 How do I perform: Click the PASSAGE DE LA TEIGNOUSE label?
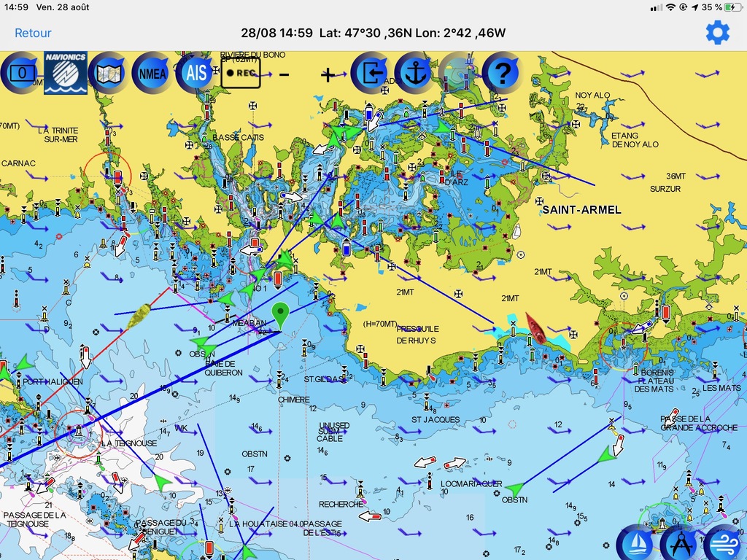34,519
